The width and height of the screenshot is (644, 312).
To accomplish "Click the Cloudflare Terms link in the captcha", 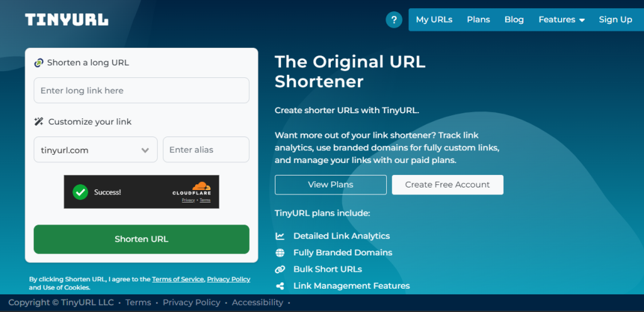I will (x=205, y=200).
